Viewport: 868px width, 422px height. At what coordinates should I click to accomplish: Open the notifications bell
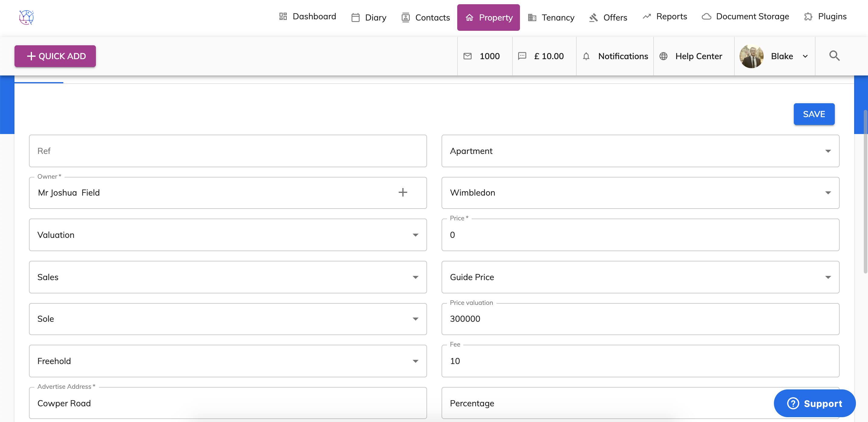586,56
